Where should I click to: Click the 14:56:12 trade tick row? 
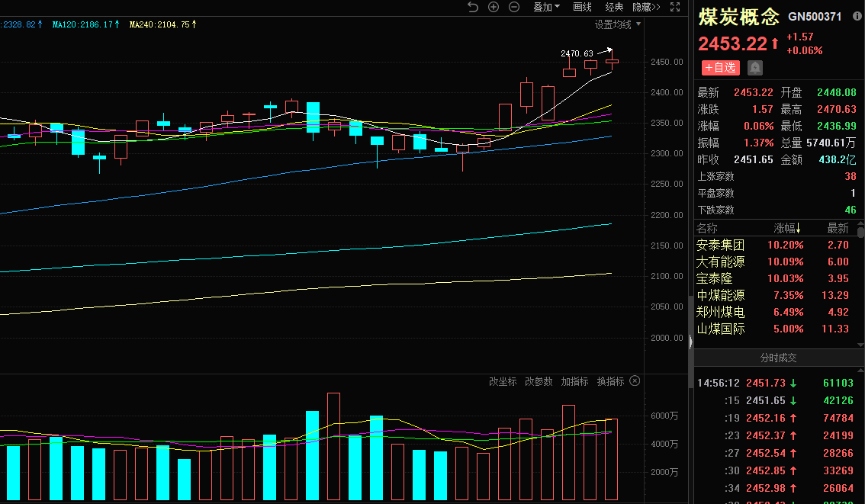pyautogui.click(x=775, y=383)
